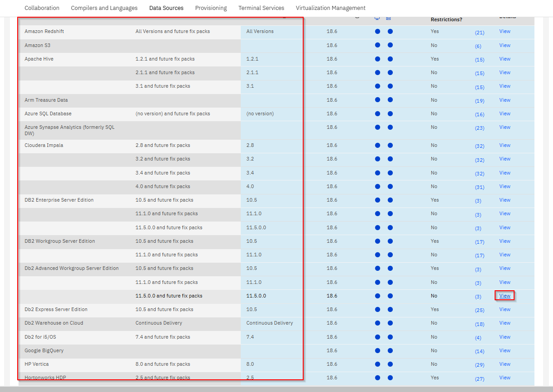Click the (27) count for Hortonworks HDP
553x392 pixels.
[x=480, y=379]
